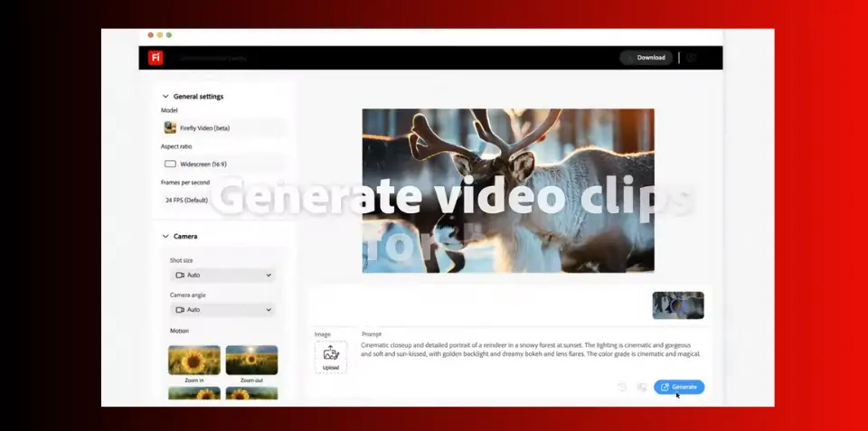Click the icon right of the Download button
This screenshot has width=868, height=431.
(x=692, y=58)
